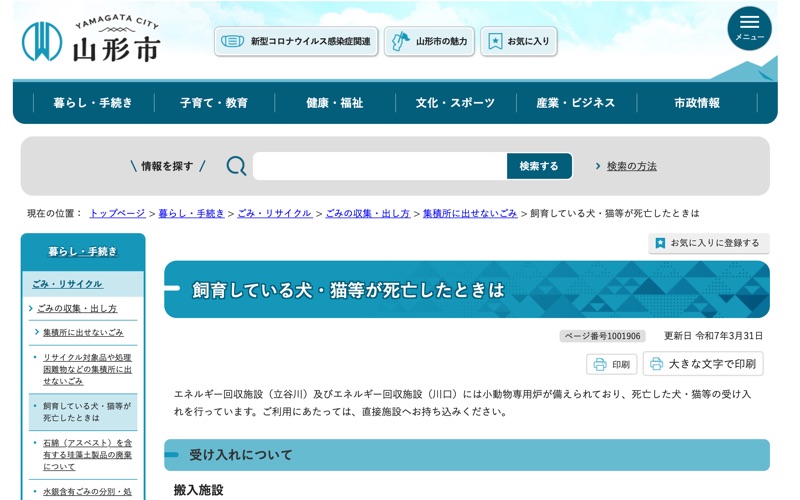Open 暮らし・手続き sidebar heading link
The width and height of the screenshot is (800, 500).
point(83,252)
